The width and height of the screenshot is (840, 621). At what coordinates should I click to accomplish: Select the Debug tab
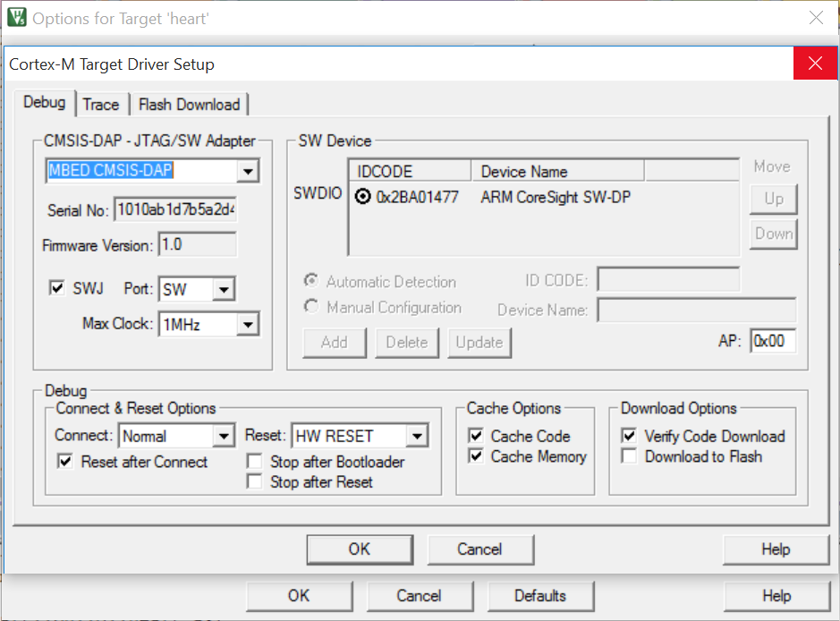44,102
